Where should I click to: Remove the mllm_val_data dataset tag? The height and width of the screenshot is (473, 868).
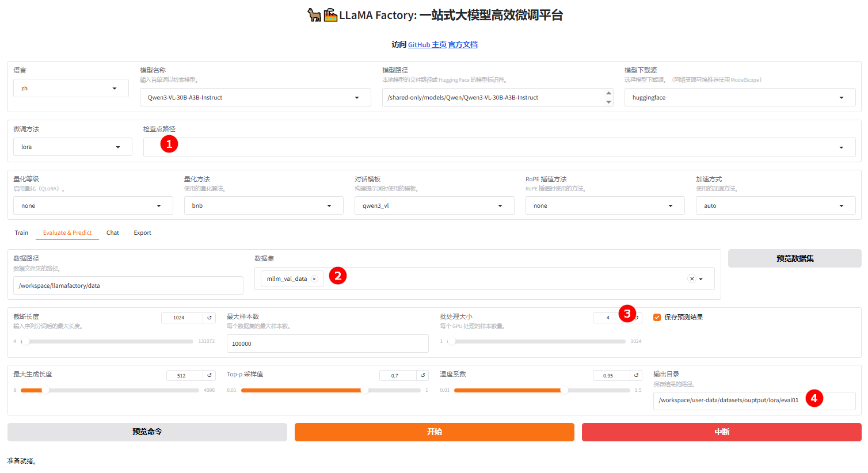[314, 279]
